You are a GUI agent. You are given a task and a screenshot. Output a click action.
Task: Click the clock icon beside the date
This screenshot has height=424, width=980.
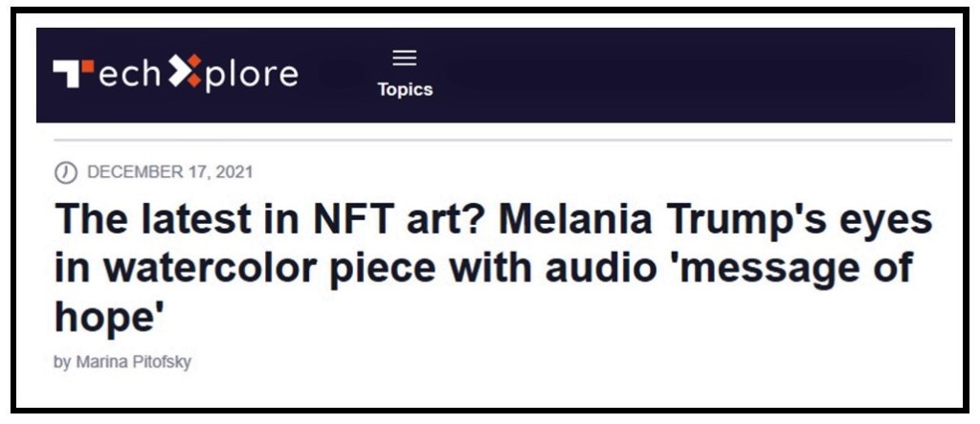[66, 172]
